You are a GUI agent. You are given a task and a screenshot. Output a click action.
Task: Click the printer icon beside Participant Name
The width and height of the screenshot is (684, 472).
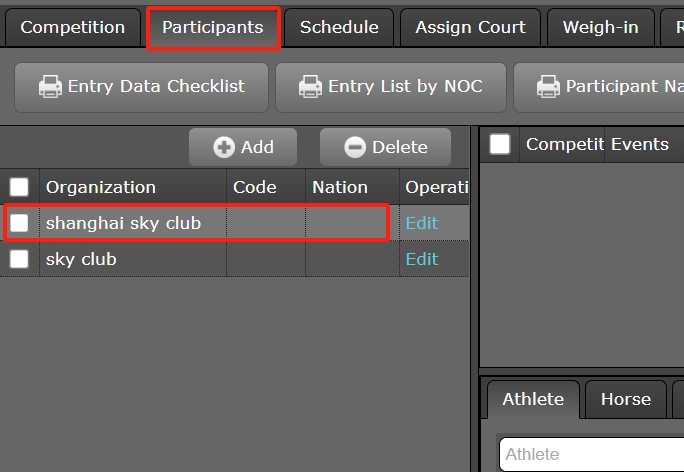[548, 87]
